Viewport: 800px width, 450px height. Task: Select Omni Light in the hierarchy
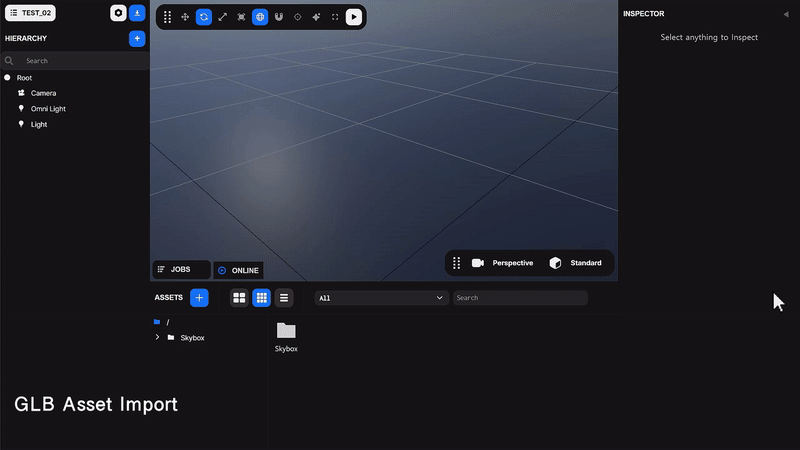[47, 109]
